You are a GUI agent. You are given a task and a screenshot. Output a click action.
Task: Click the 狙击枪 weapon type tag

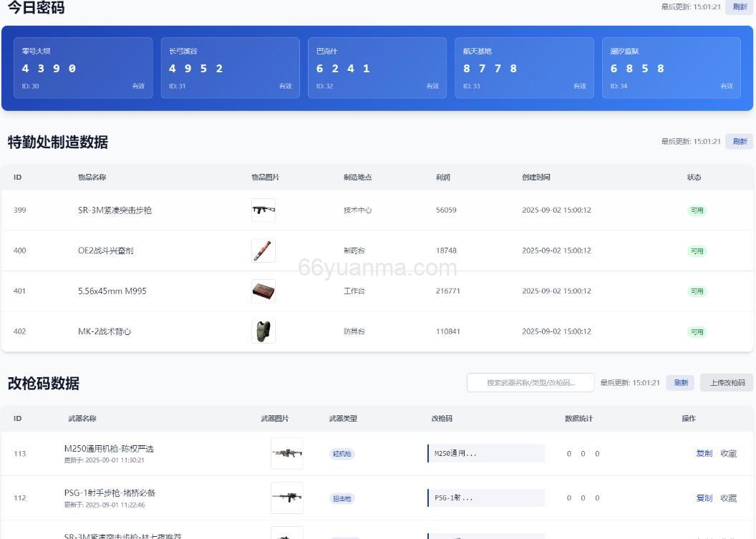(342, 499)
